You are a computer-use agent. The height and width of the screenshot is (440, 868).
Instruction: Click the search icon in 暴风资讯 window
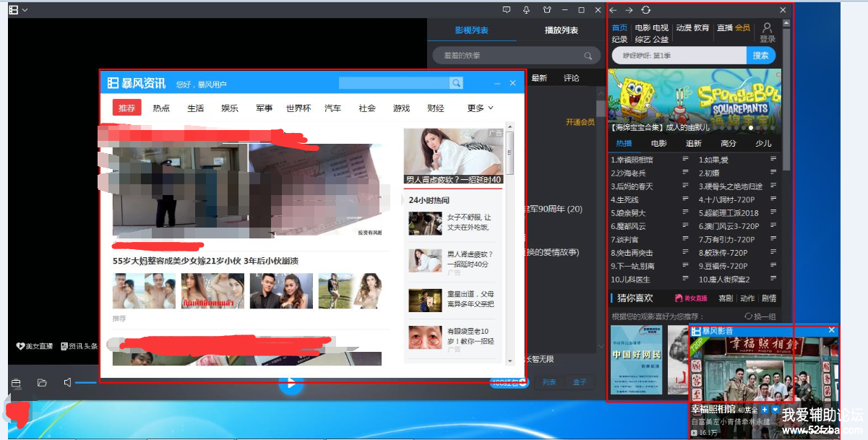coord(456,83)
